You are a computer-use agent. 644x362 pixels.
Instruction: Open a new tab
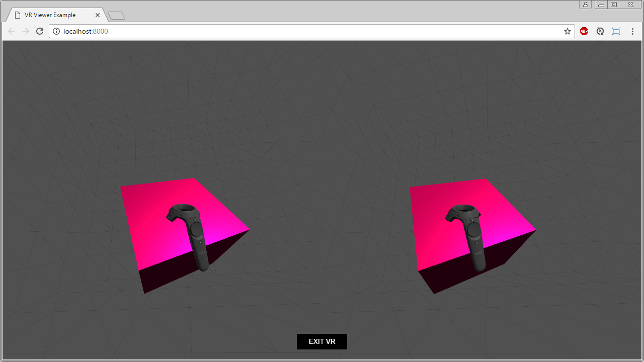[116, 16]
